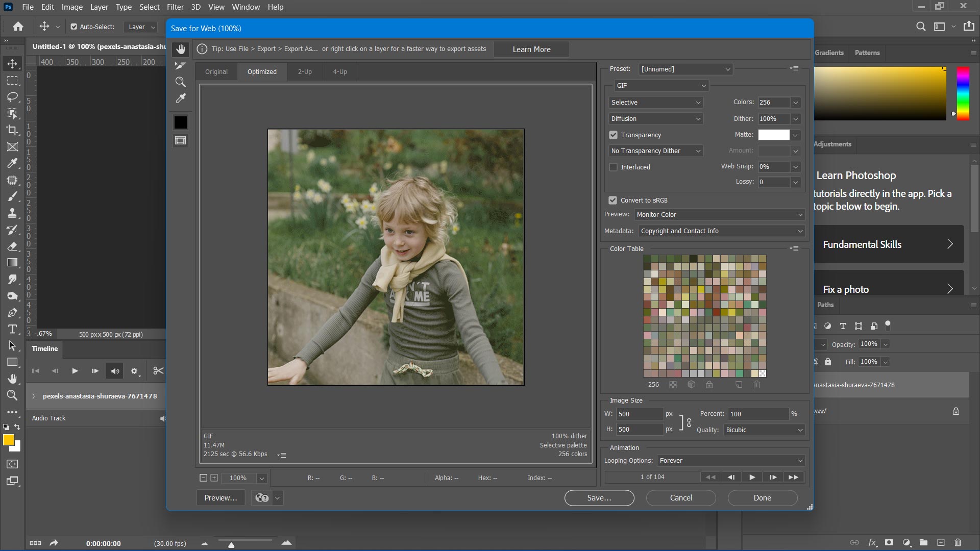980x551 pixels.
Task: Open the GIF file format dropdown
Action: coord(661,85)
